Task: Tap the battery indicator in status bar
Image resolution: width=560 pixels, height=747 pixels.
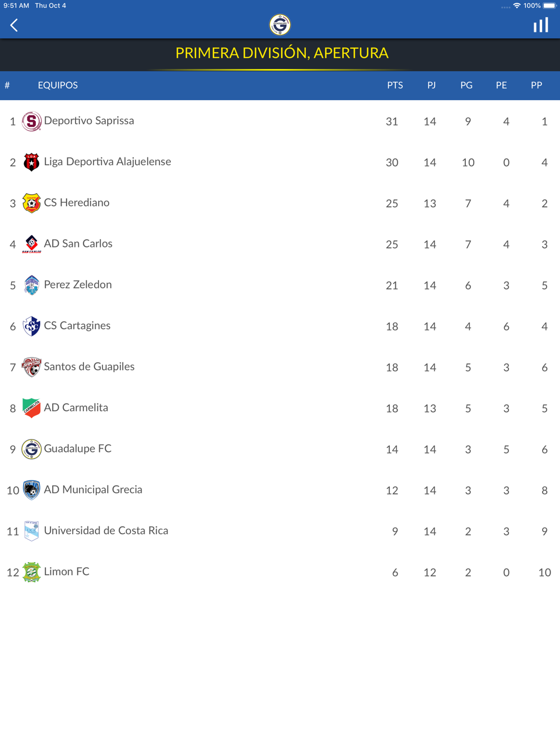Action: [x=550, y=6]
